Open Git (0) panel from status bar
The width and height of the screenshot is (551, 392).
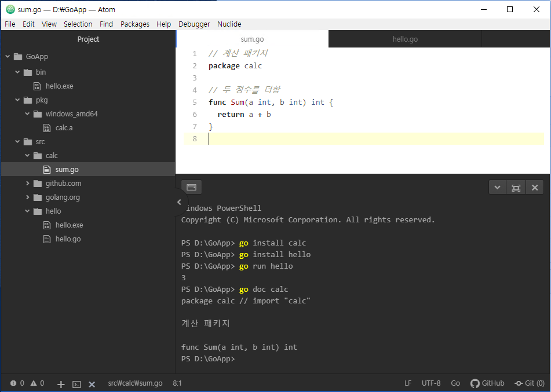[530, 383]
